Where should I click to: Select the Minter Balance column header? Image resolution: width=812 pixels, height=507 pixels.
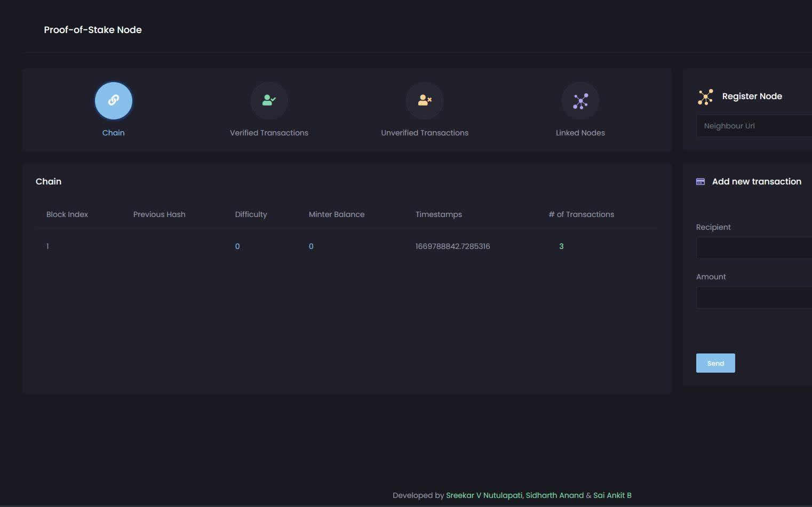[x=337, y=214]
